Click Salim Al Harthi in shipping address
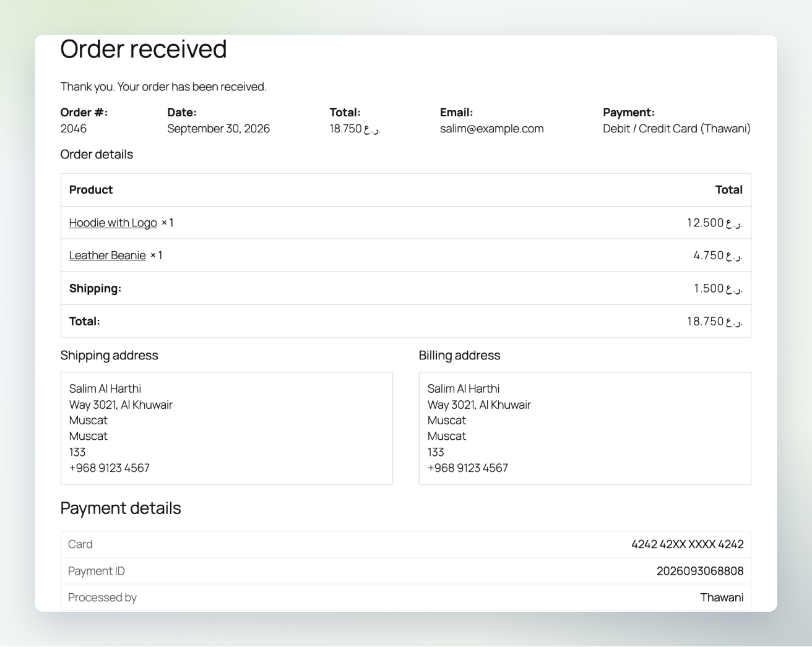Viewport: 812px width, 647px height. (x=105, y=388)
